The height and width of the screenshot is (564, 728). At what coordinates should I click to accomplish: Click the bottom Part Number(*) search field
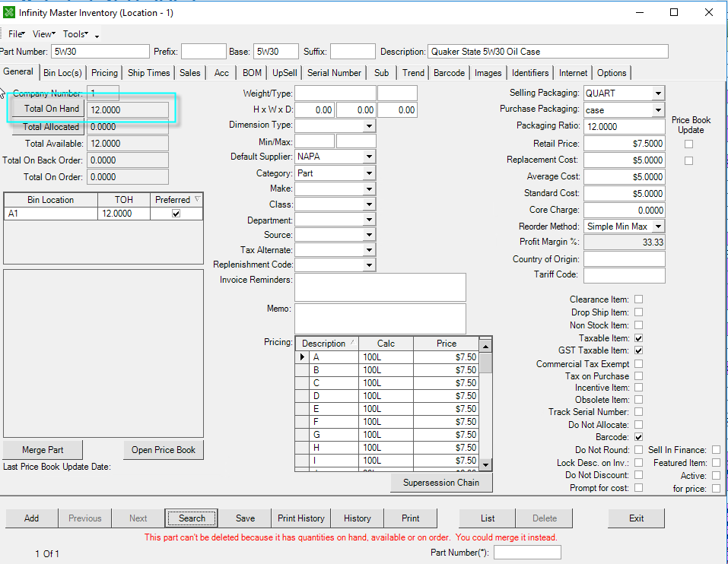point(527,553)
